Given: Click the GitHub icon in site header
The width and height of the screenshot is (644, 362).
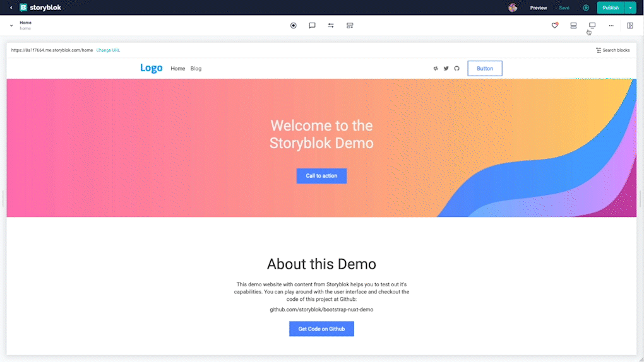Looking at the screenshot, I should point(456,69).
